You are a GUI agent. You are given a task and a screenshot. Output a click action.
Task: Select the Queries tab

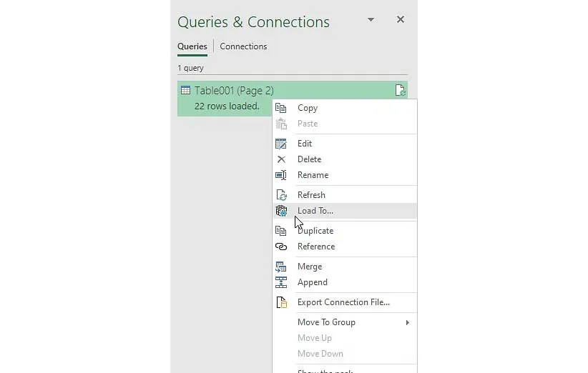tap(192, 46)
